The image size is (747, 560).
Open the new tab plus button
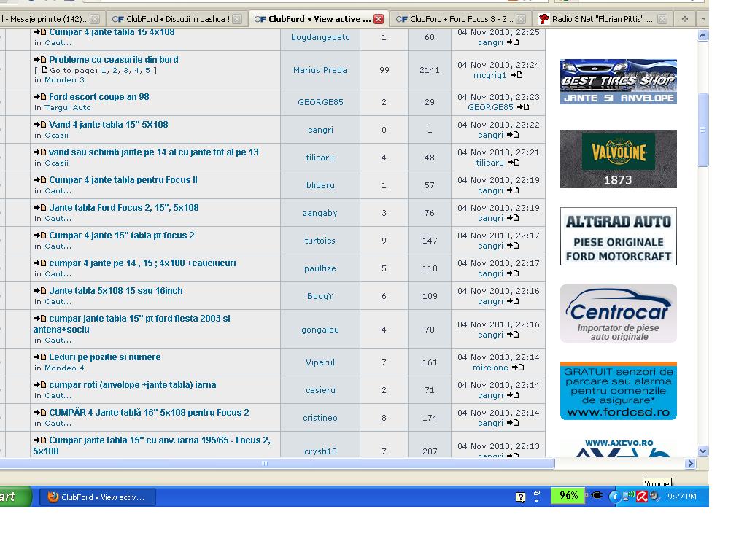684,19
